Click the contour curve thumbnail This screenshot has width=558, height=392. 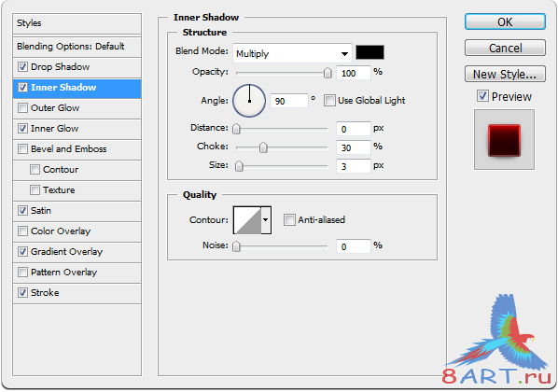coord(247,220)
